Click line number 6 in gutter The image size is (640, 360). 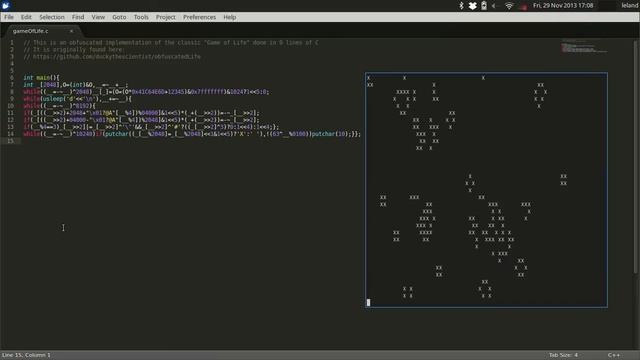[x=12, y=78]
